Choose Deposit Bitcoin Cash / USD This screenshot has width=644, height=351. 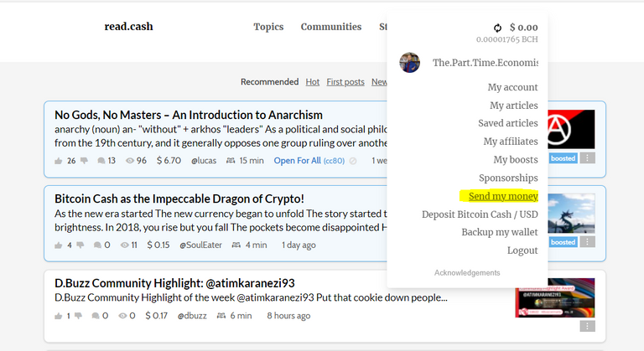[480, 214]
